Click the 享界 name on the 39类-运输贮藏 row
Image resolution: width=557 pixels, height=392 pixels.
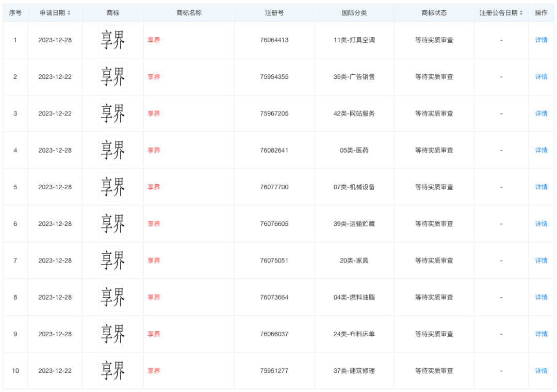click(154, 223)
